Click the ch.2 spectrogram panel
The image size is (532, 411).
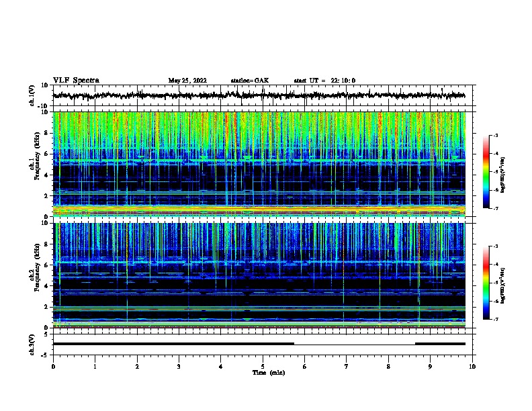(259, 275)
